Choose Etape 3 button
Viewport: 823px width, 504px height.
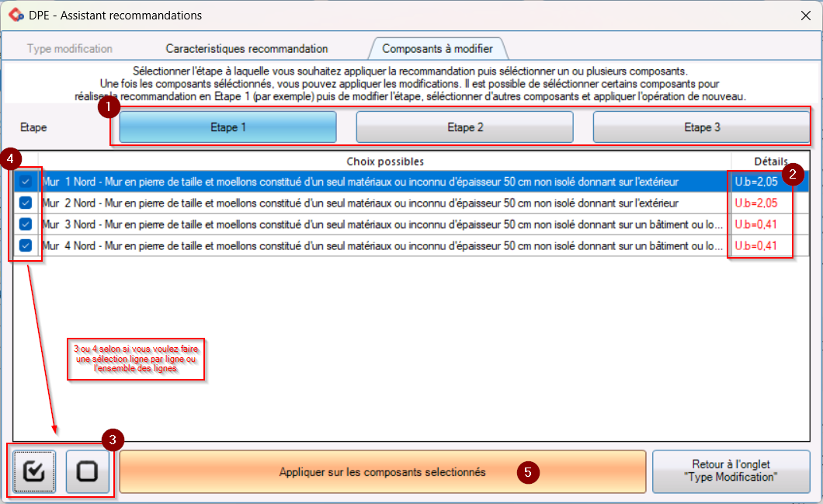click(x=702, y=127)
